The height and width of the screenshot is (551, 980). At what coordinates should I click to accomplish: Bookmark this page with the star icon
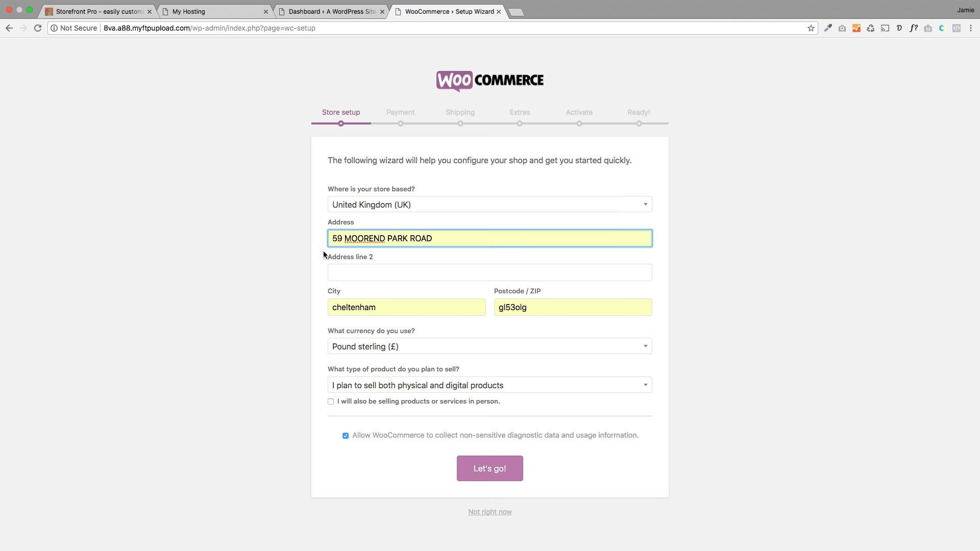point(811,28)
